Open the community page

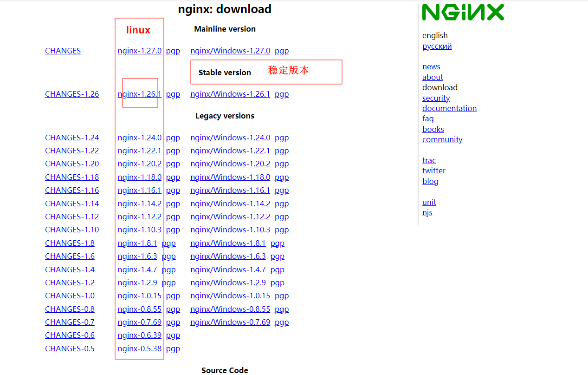442,139
